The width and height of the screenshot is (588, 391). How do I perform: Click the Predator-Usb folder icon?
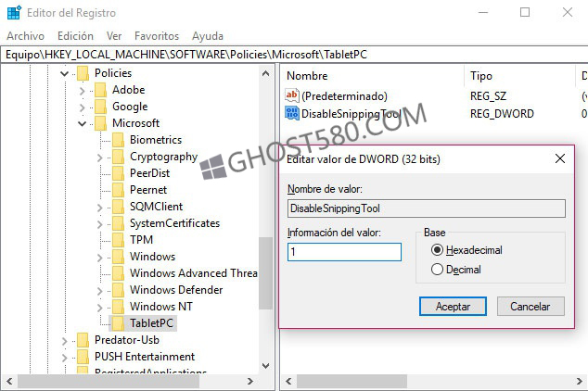(83, 340)
